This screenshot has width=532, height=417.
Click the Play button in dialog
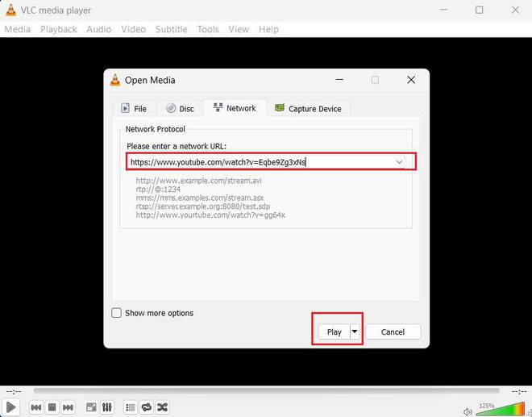coord(335,332)
